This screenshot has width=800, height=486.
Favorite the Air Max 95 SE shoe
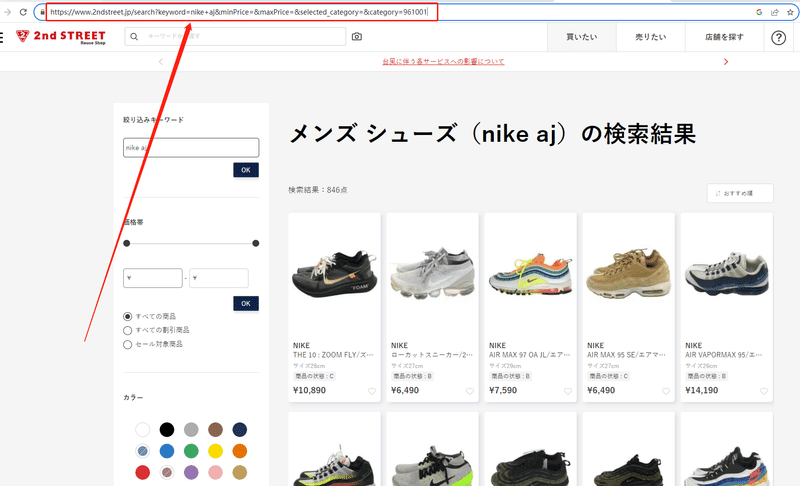[x=666, y=391]
